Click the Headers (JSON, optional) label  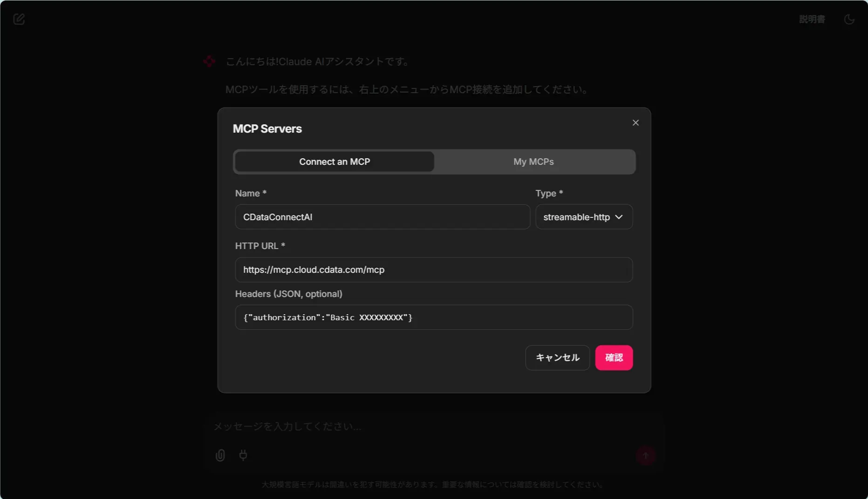pos(288,294)
